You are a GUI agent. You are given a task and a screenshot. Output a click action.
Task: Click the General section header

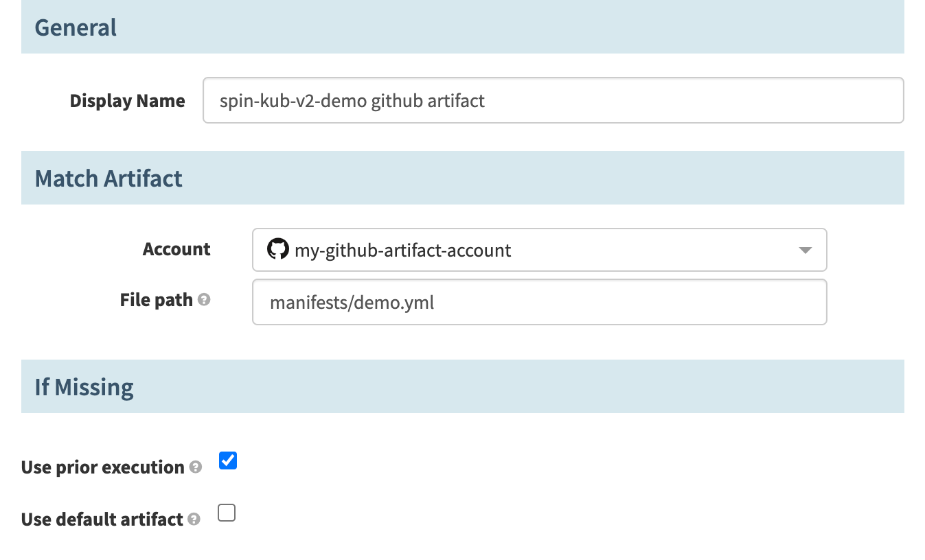click(76, 27)
